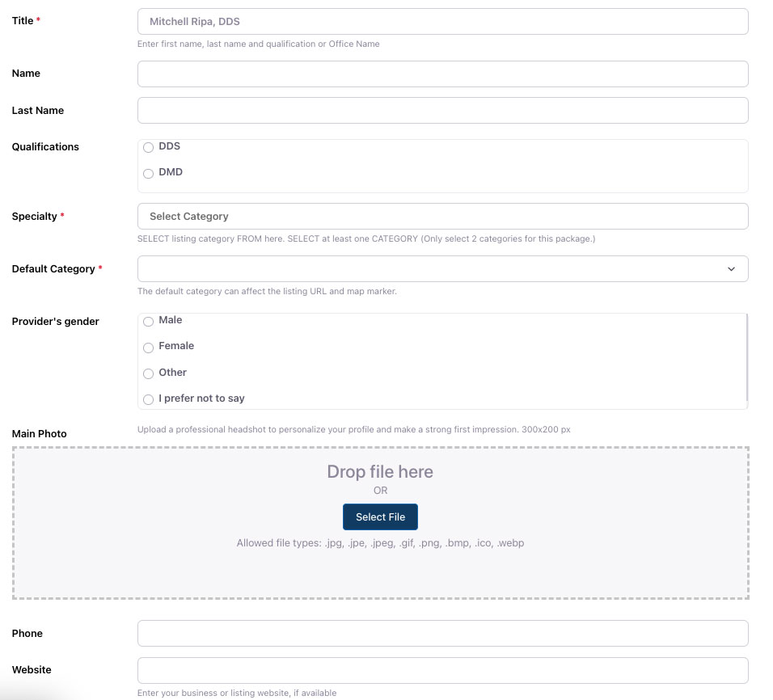Select Male as provider's gender

pos(149,322)
